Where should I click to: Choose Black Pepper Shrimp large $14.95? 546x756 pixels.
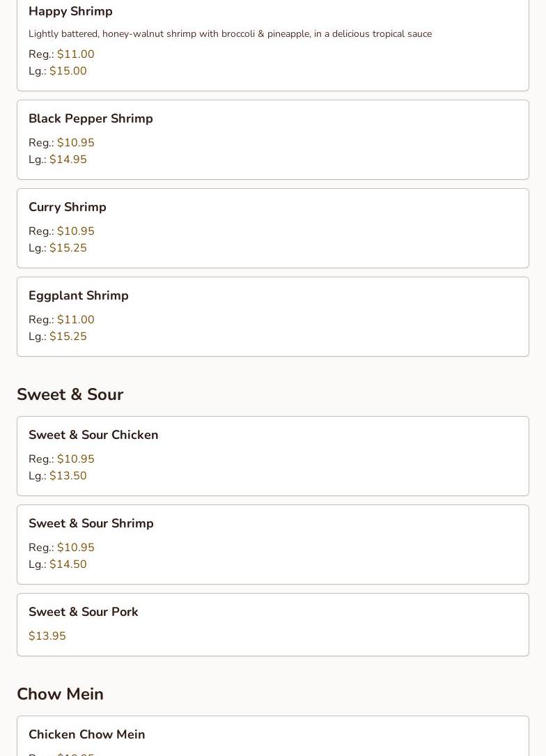[68, 160]
